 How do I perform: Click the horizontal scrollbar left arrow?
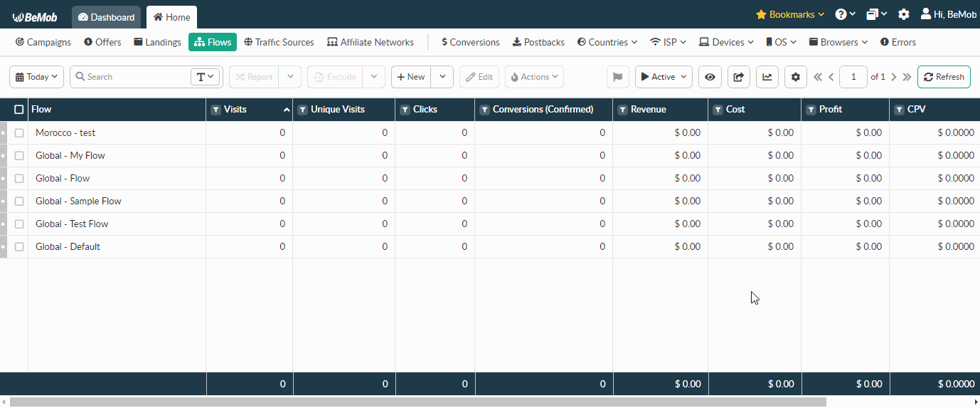tap(4, 402)
